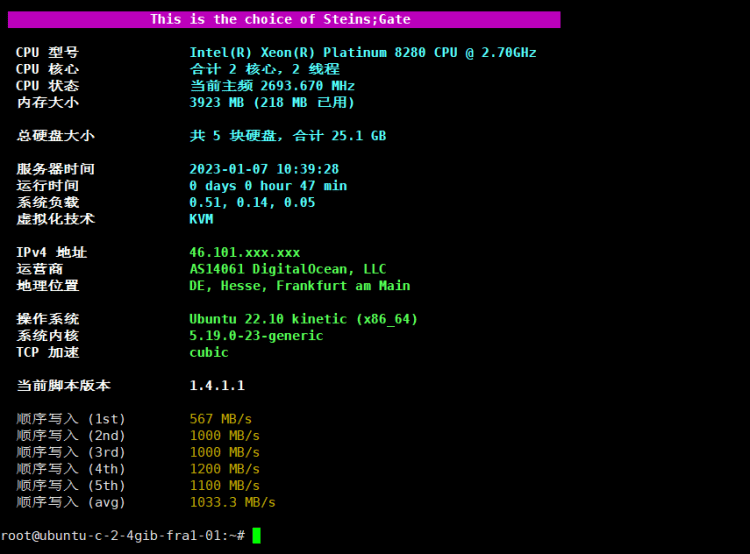Click the average write speed 1033.3 MB/s

232,502
